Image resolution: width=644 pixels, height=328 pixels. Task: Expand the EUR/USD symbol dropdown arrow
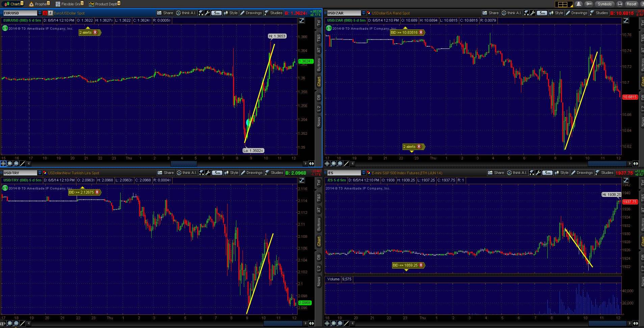click(40, 13)
